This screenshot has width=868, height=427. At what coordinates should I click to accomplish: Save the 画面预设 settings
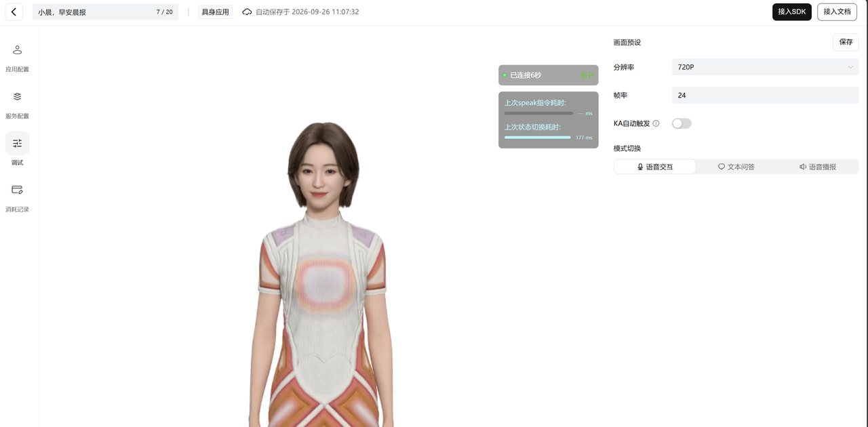846,42
